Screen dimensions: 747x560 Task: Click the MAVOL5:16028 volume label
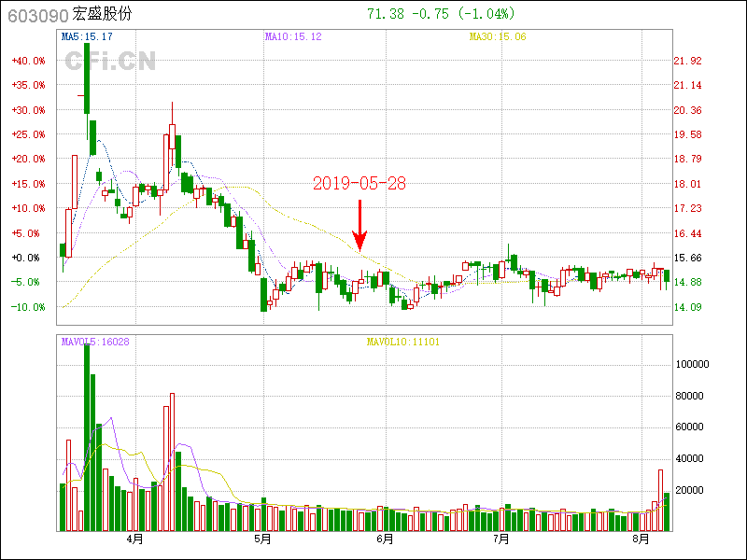pyautogui.click(x=95, y=342)
